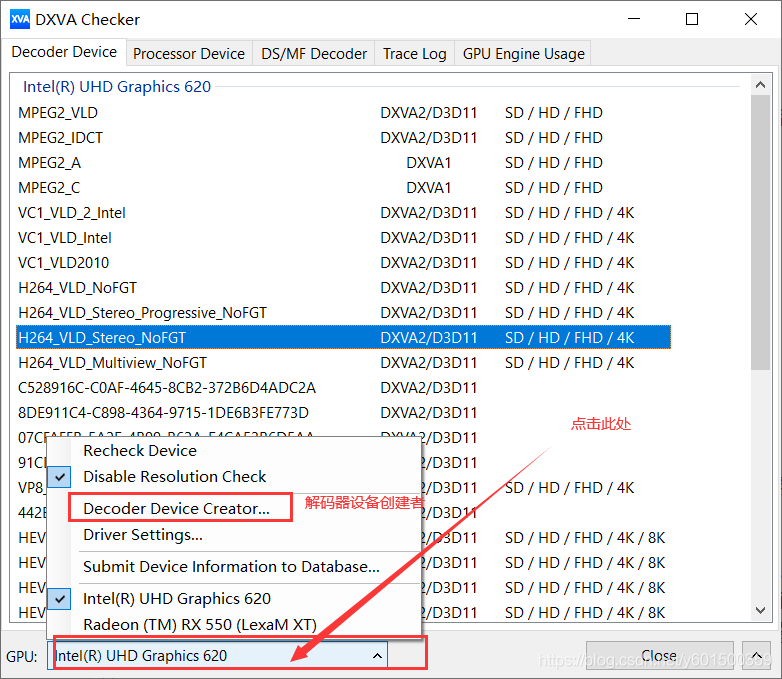Viewport: 782px width, 679px height.
Task: Select the Decoder Device tab
Action: (64, 52)
